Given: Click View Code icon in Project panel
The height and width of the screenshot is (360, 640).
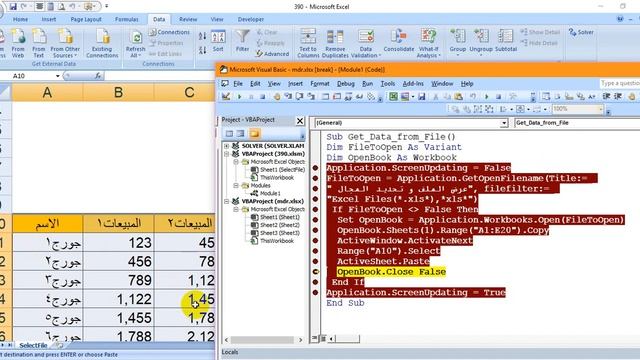Looking at the screenshot, I should [229, 133].
